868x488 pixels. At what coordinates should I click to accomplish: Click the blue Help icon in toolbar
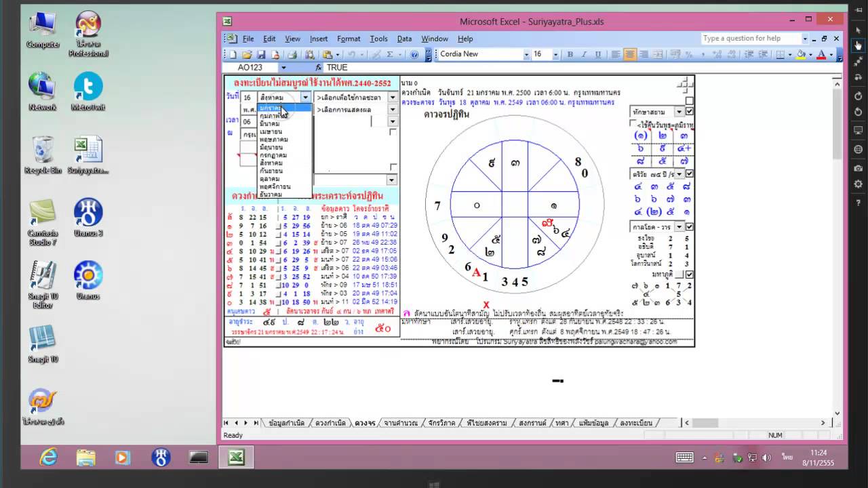tap(414, 55)
